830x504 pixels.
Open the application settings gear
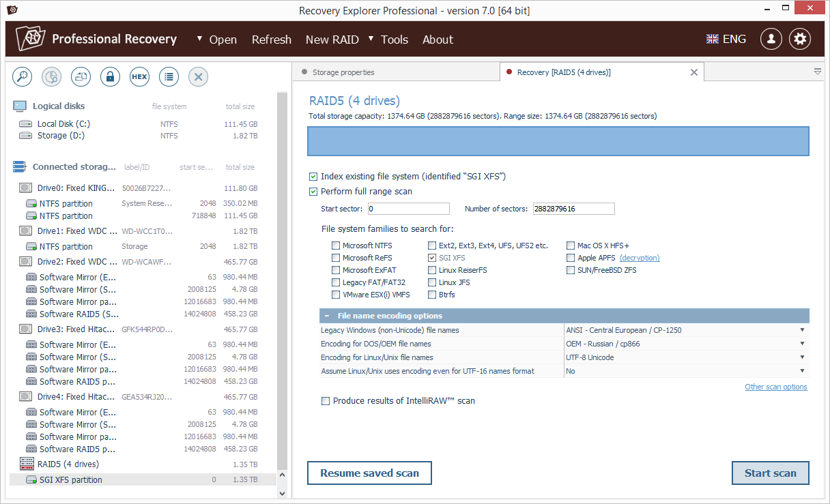click(799, 39)
